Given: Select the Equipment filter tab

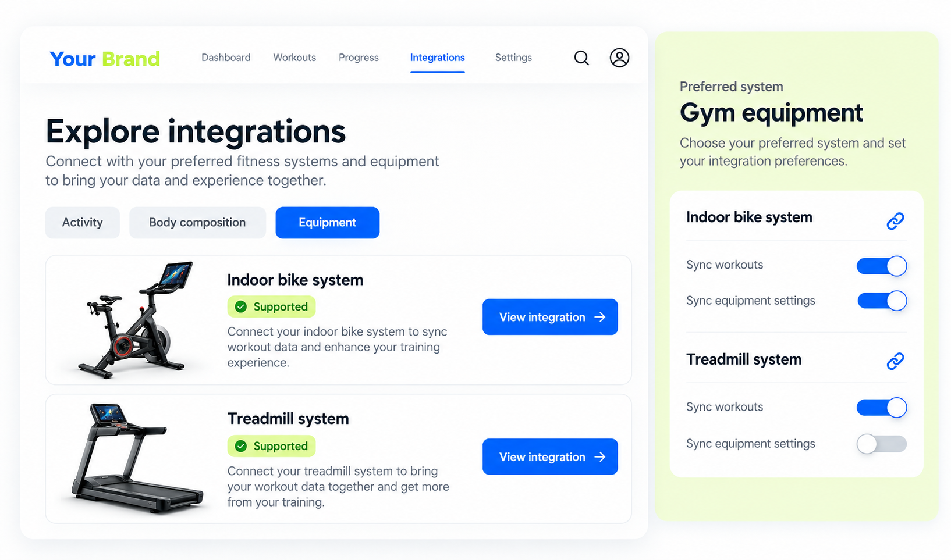Looking at the screenshot, I should [x=328, y=223].
